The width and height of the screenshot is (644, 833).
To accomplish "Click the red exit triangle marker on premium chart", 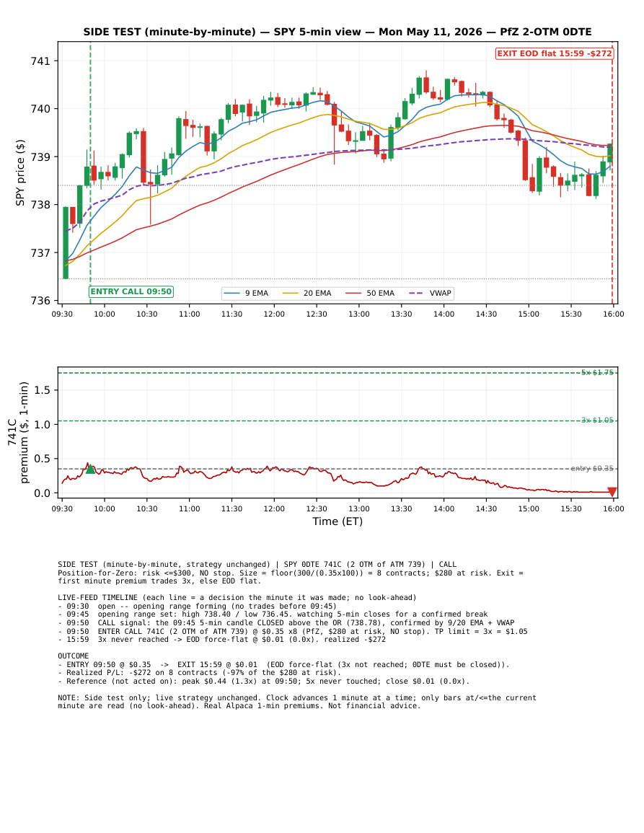I will [612, 492].
